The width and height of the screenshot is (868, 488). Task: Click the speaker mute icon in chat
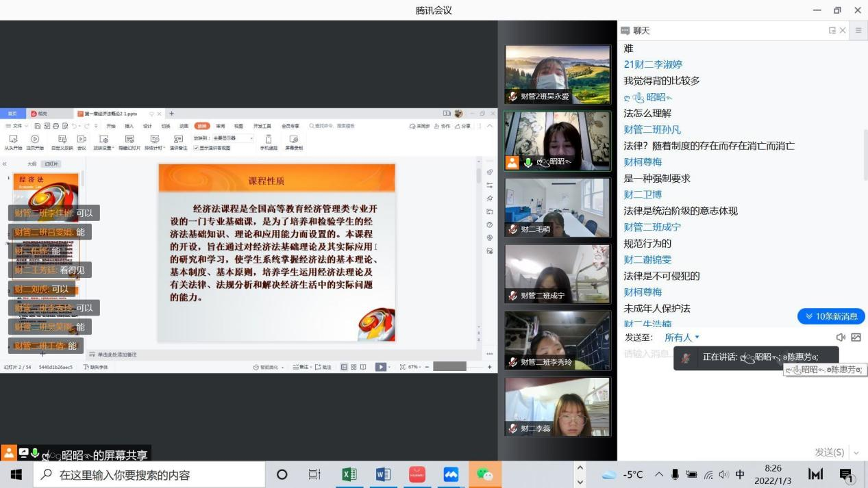click(x=841, y=337)
